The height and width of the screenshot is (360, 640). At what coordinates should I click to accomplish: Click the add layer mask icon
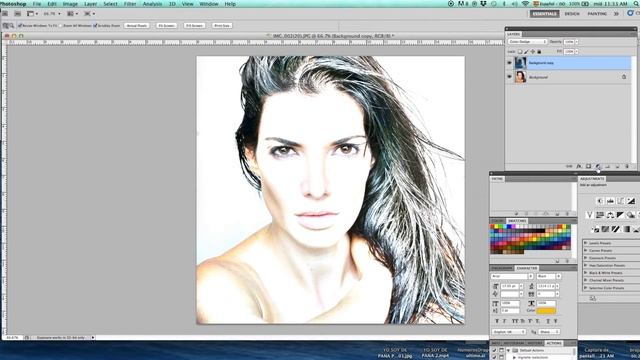tap(588, 166)
